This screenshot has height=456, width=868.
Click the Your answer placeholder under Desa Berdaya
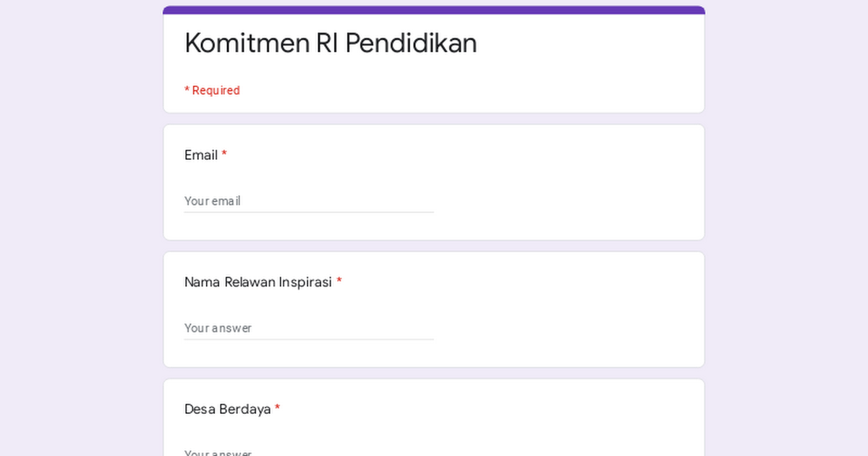click(x=218, y=452)
